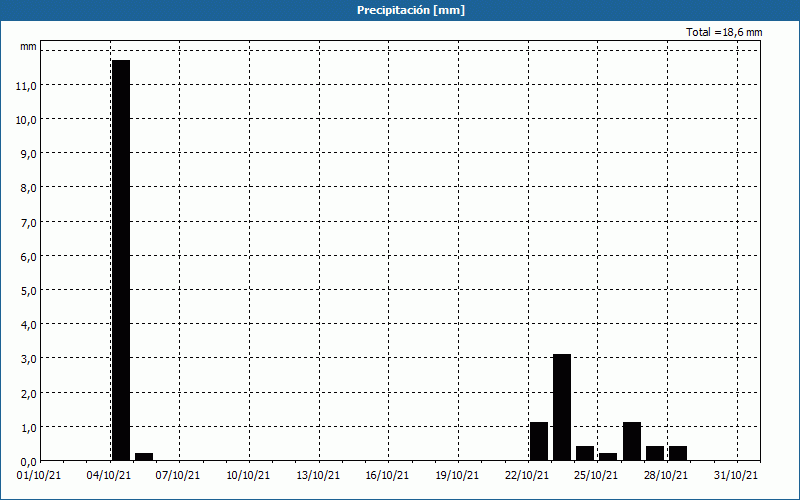Select the '7,0' y-axis label

click(x=29, y=222)
